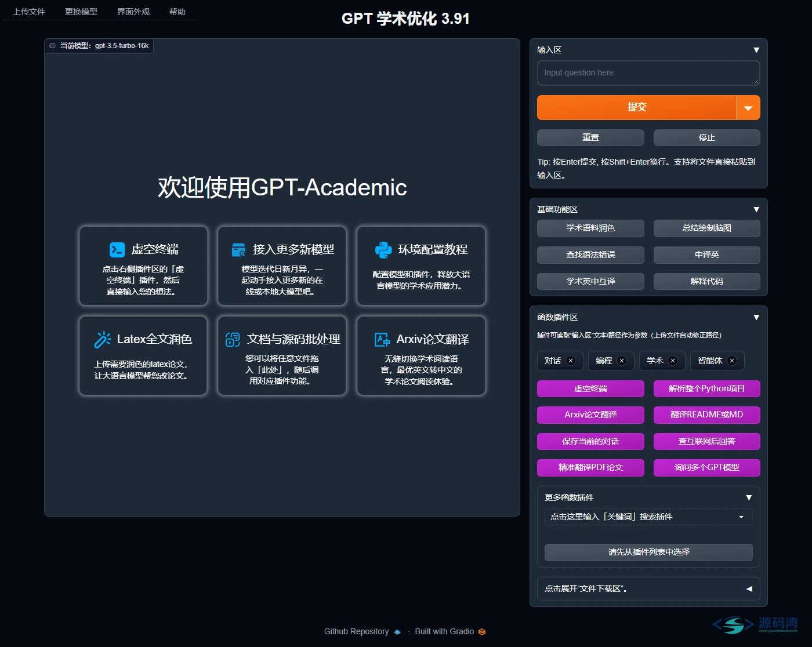
Task: Open the 上传文件 menu
Action: 29,12
